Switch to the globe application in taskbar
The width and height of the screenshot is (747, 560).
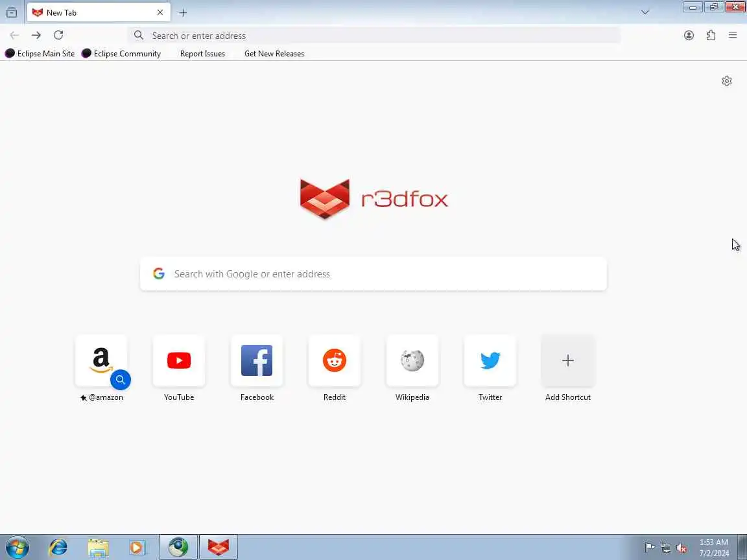click(x=178, y=547)
